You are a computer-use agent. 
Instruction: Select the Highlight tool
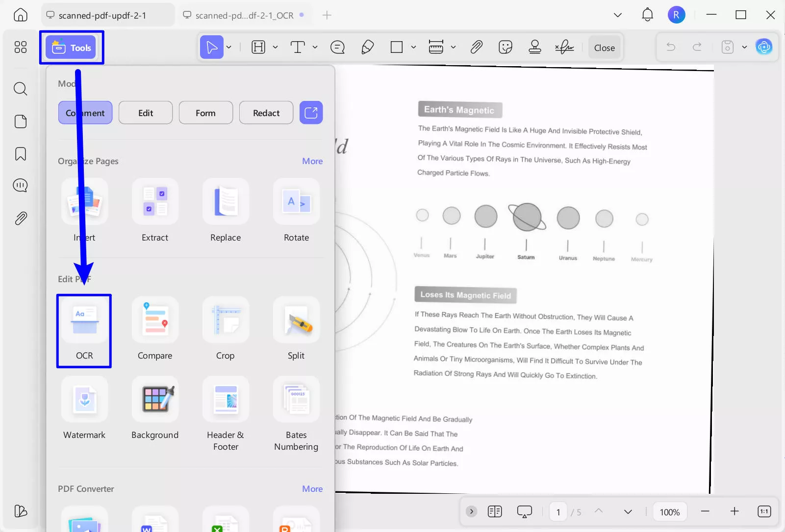(258, 47)
